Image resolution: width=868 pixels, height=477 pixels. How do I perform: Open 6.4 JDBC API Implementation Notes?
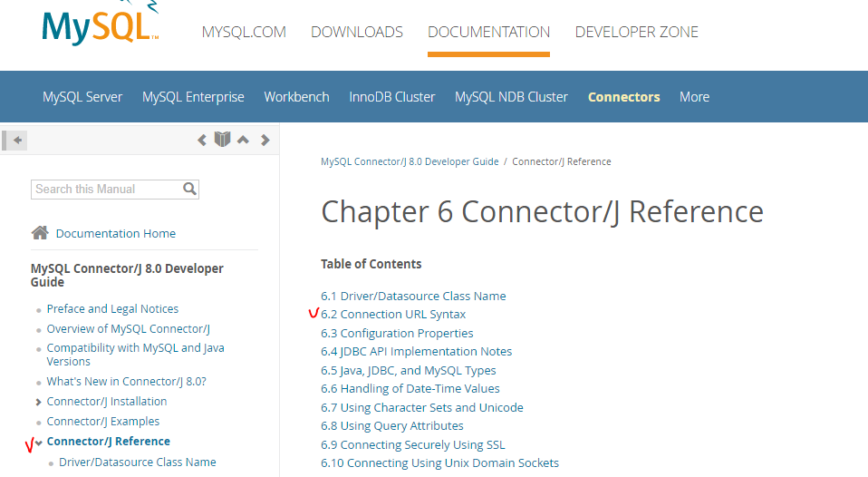coord(416,351)
